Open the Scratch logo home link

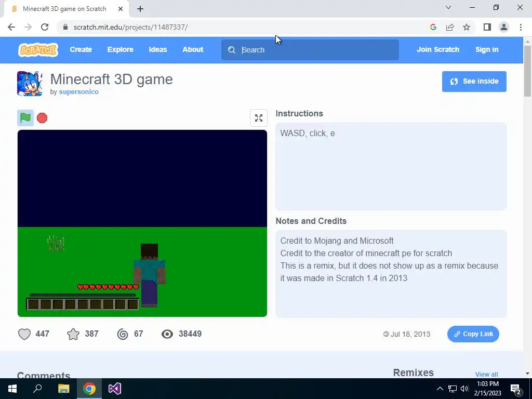pyautogui.click(x=38, y=49)
